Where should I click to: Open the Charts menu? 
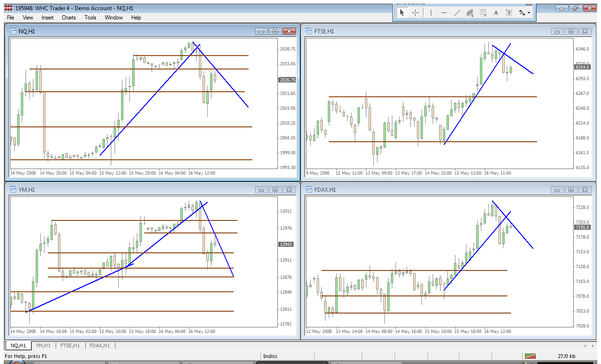pyautogui.click(x=69, y=18)
